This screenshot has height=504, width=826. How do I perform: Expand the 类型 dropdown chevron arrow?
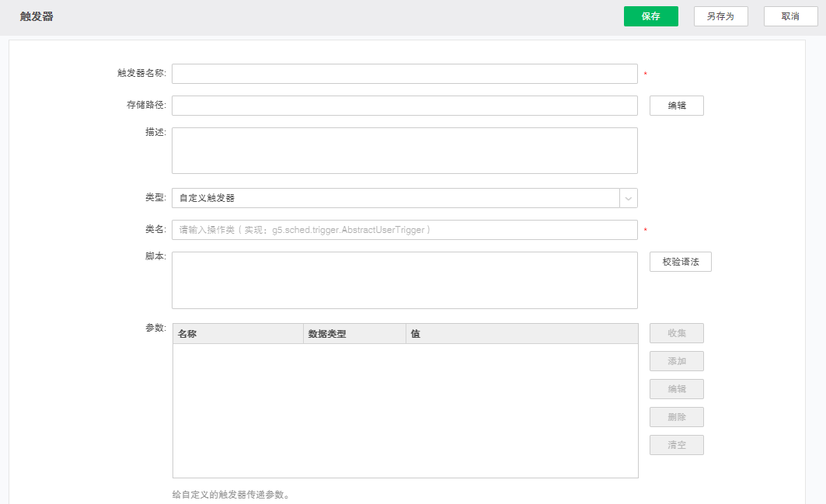(629, 198)
